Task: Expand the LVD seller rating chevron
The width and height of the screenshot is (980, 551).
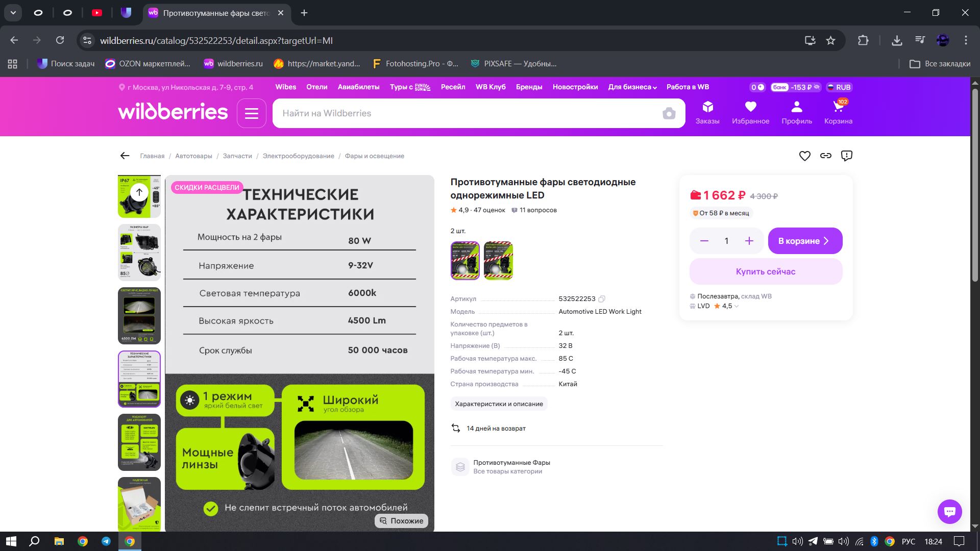Action: (736, 307)
